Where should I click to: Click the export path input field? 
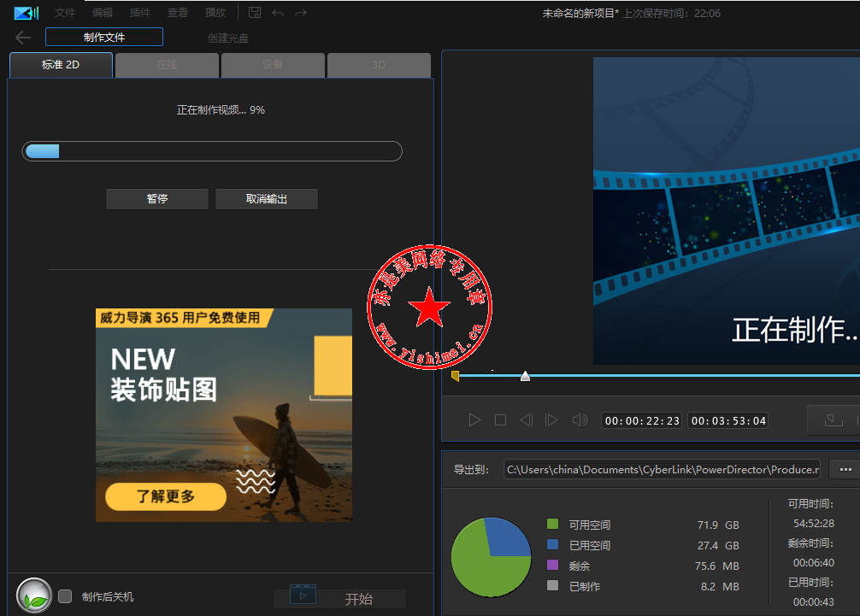click(662, 470)
